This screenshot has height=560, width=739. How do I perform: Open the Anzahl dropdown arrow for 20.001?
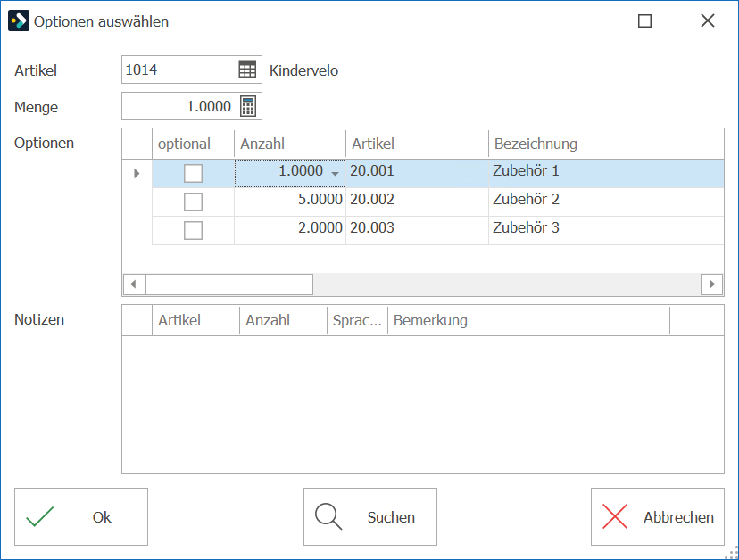[x=335, y=173]
